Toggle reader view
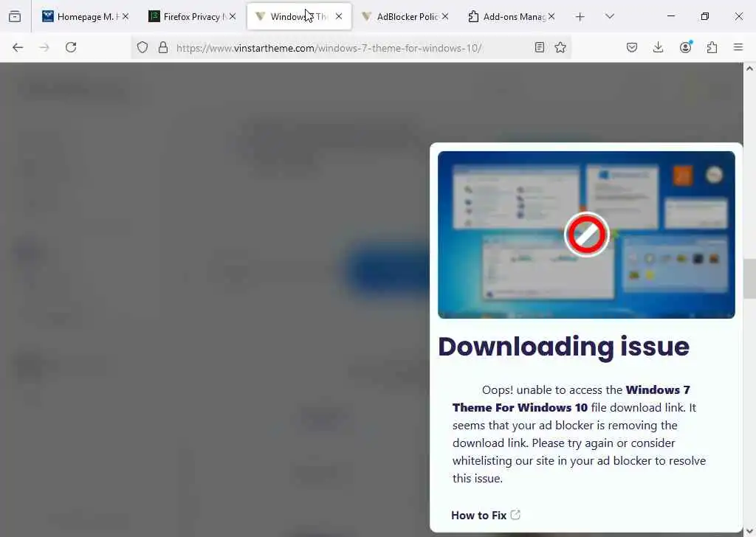The height and width of the screenshot is (537, 756). [x=540, y=47]
